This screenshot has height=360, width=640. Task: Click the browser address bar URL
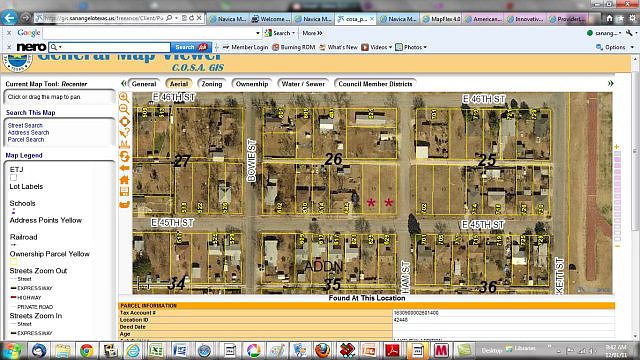point(104,18)
